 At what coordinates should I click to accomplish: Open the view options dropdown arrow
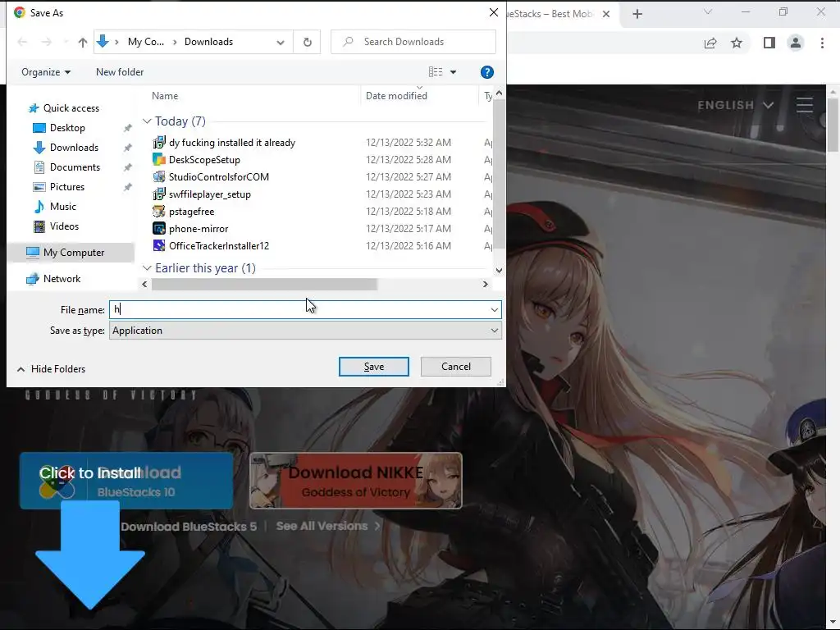click(x=453, y=72)
